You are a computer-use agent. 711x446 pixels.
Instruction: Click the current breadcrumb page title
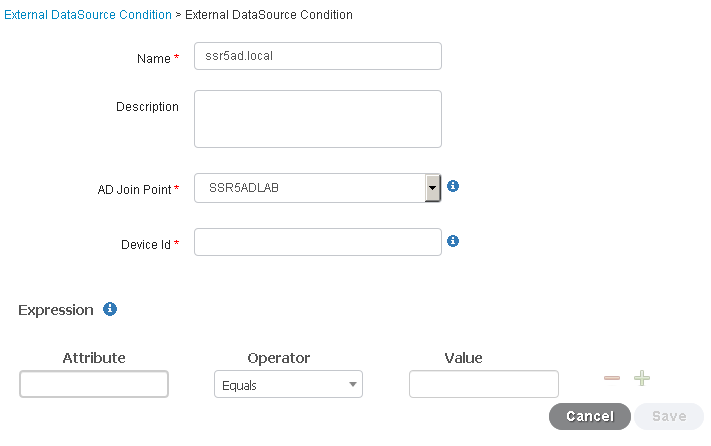coord(269,15)
